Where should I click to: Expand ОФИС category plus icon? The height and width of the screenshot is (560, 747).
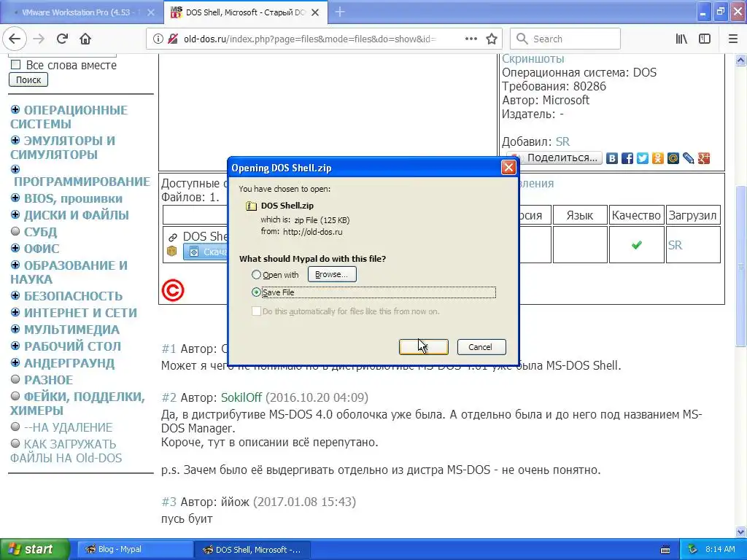click(x=15, y=248)
